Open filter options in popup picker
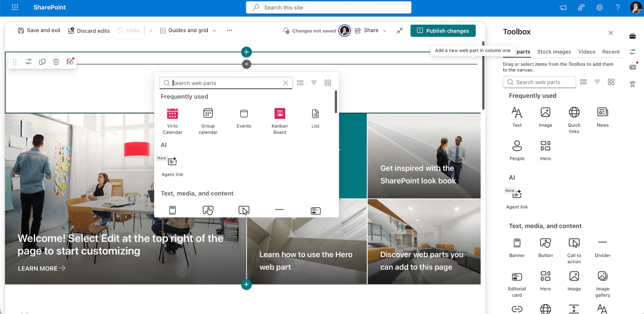This screenshot has width=644, height=314. (314, 83)
